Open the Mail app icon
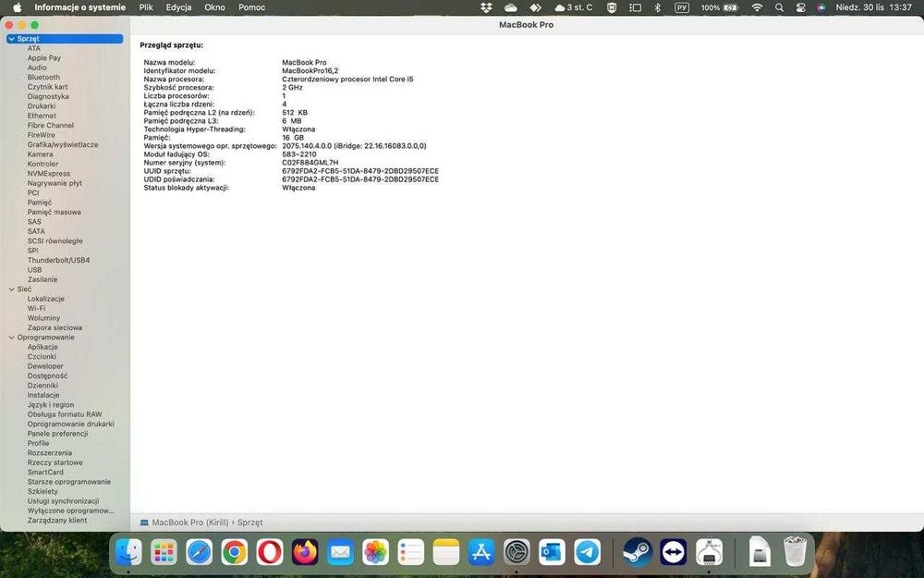Viewport: 924px width, 578px height. click(341, 553)
